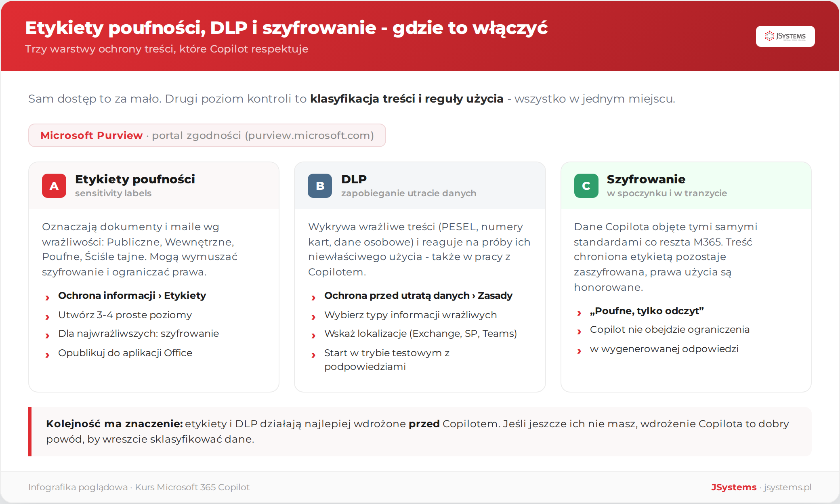Click '„Poufne, tylko odczyt”' bullet text
This screenshot has width=840, height=504.
pyautogui.click(x=647, y=311)
